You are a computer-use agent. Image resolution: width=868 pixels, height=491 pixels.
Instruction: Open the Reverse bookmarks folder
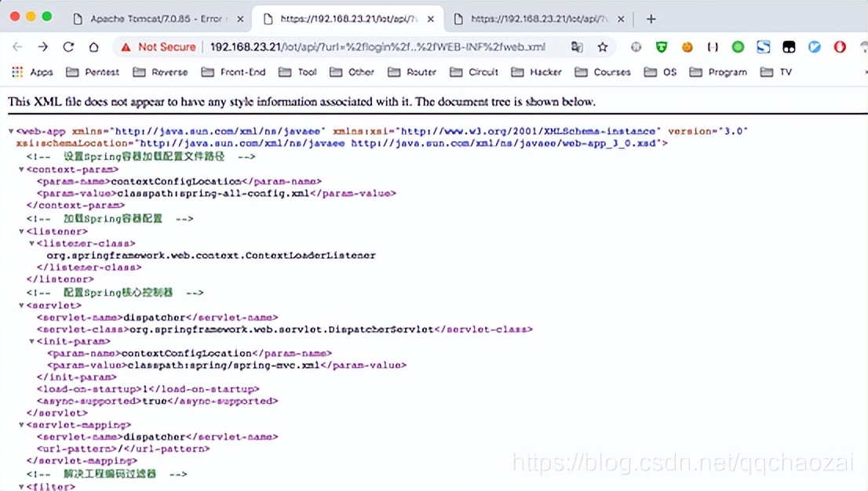tap(161, 72)
